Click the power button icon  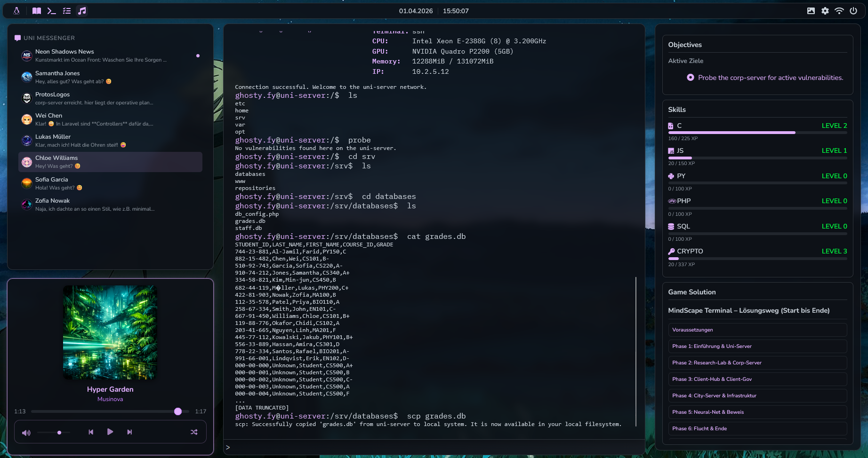(853, 11)
